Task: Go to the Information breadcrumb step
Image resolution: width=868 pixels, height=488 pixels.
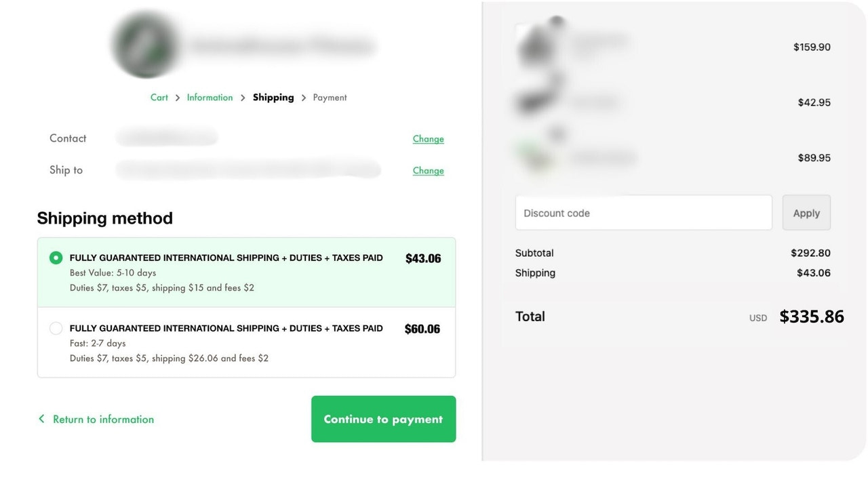Action: (210, 97)
